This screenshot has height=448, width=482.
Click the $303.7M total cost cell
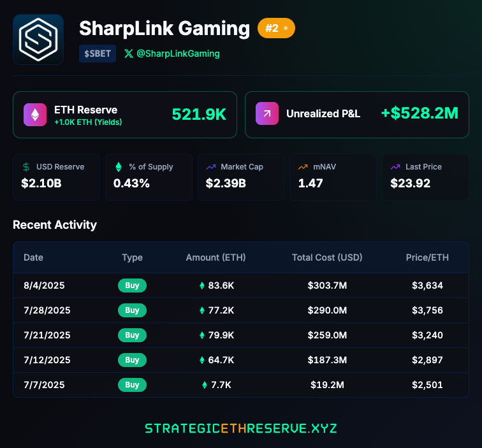[x=327, y=285]
